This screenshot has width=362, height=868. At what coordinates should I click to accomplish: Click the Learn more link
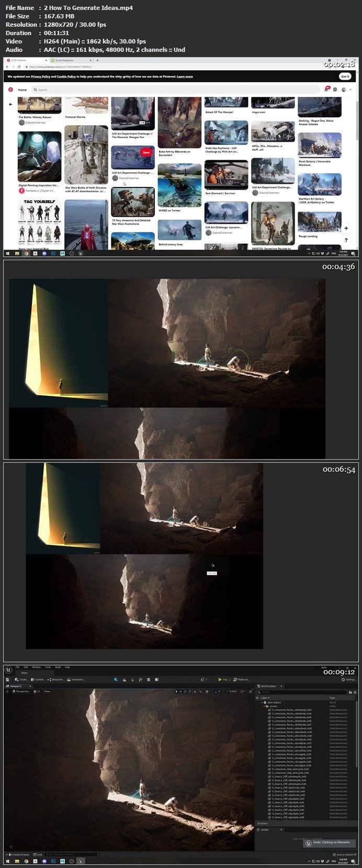[x=185, y=76]
